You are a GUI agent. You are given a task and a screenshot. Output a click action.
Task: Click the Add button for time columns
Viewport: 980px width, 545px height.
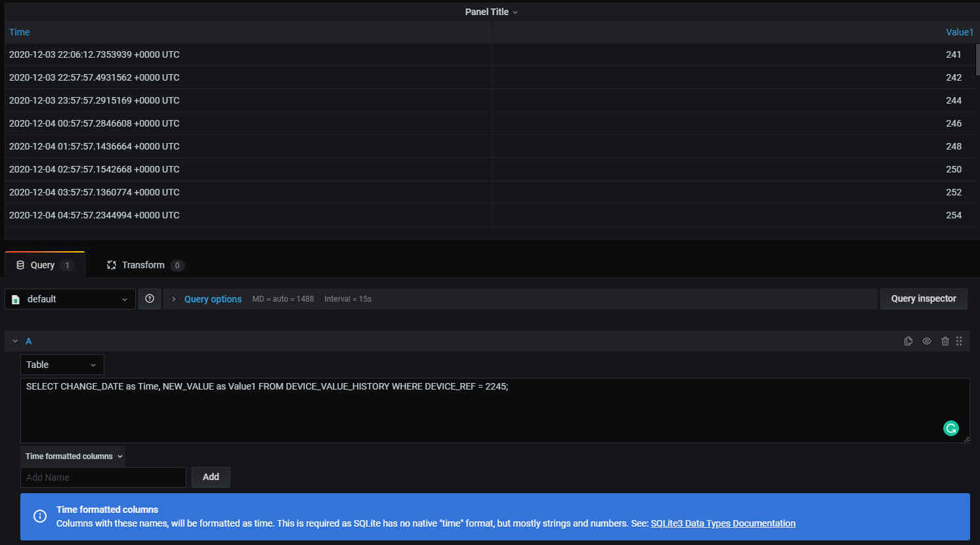click(x=211, y=477)
